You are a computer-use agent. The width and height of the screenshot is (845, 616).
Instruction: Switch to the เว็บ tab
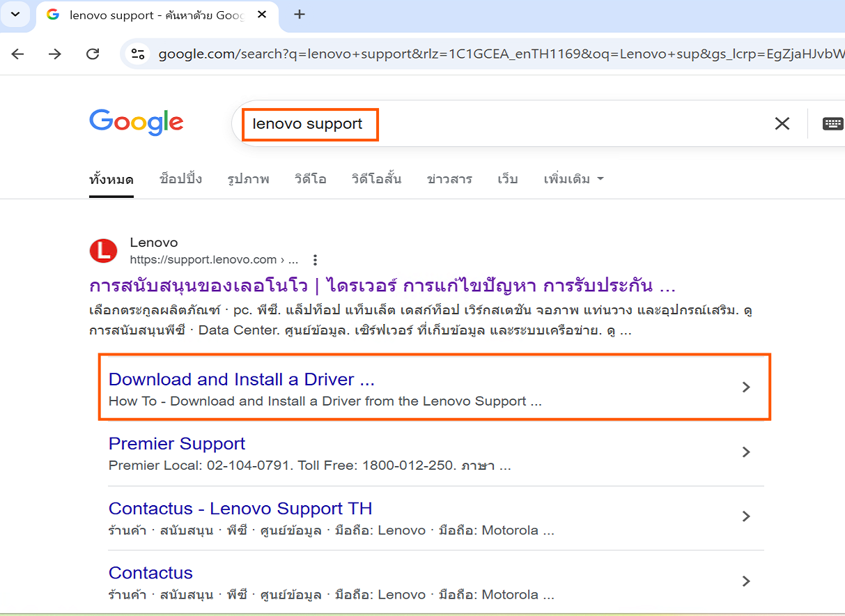pos(508,179)
